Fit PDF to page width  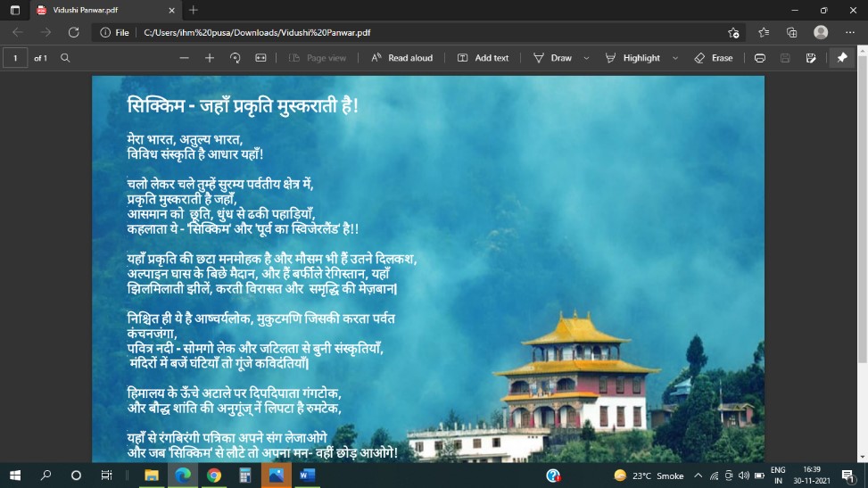pos(260,58)
